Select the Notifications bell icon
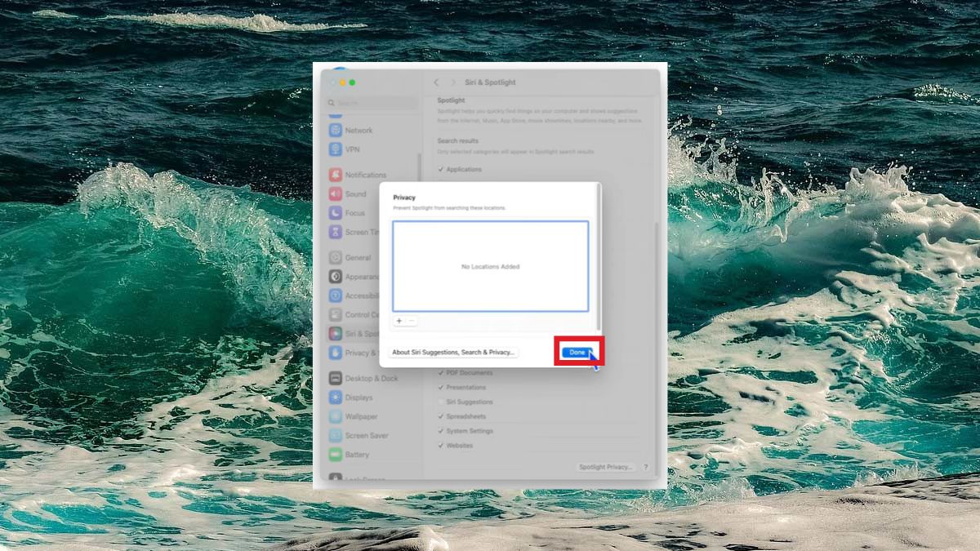The image size is (980, 551). (336, 175)
